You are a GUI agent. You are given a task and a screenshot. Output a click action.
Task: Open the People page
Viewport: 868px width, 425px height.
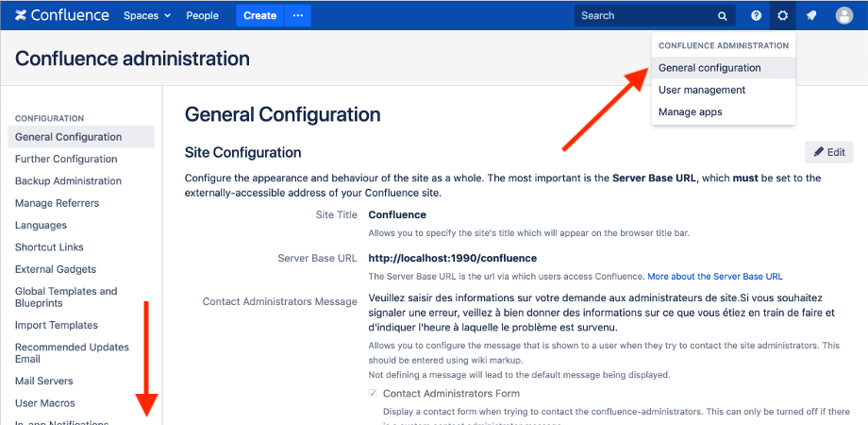(x=202, y=15)
